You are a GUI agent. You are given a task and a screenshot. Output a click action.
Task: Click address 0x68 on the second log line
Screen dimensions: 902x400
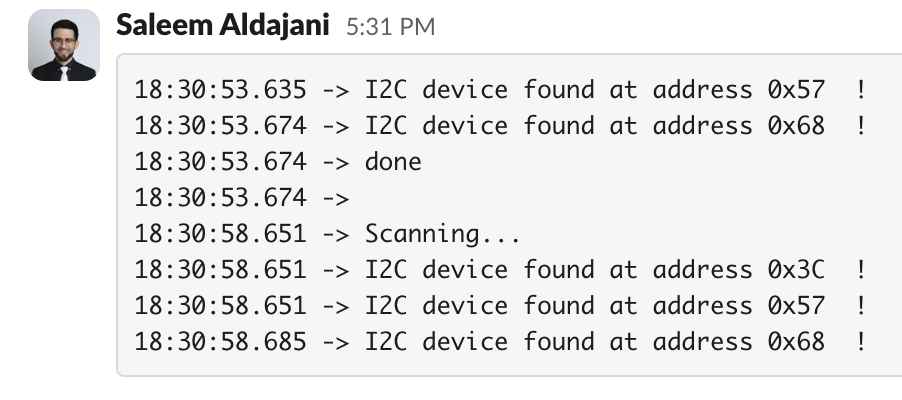(x=796, y=126)
